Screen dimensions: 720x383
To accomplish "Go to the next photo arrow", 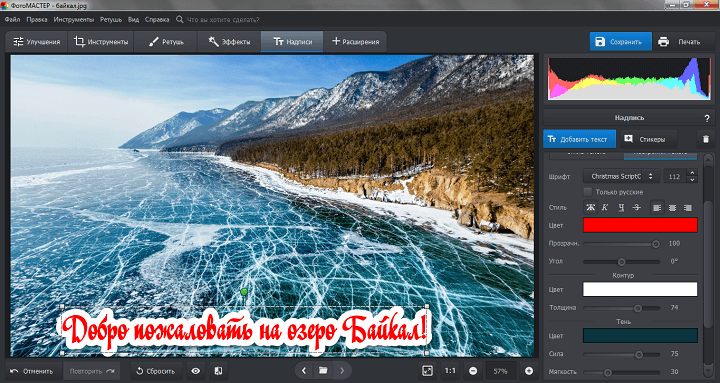I will tap(342, 371).
